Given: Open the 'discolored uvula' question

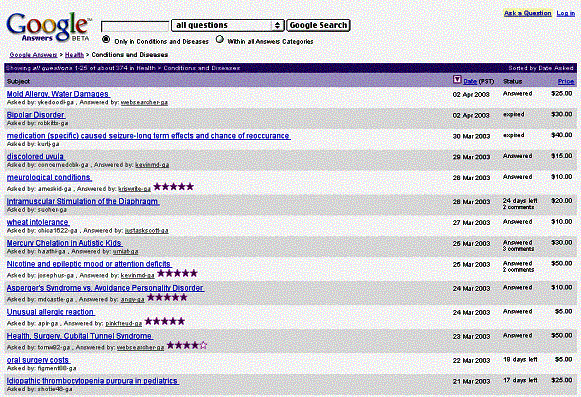Looking at the screenshot, I should pos(36,156).
